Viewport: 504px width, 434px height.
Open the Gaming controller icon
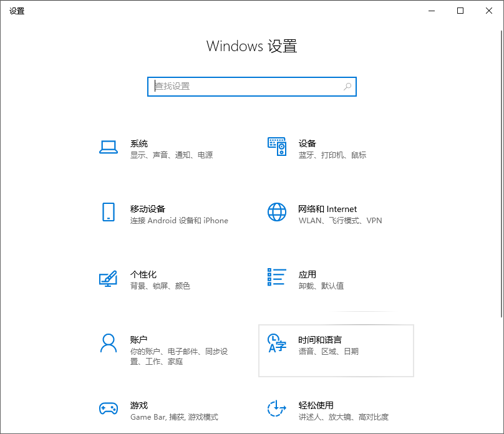(x=109, y=408)
